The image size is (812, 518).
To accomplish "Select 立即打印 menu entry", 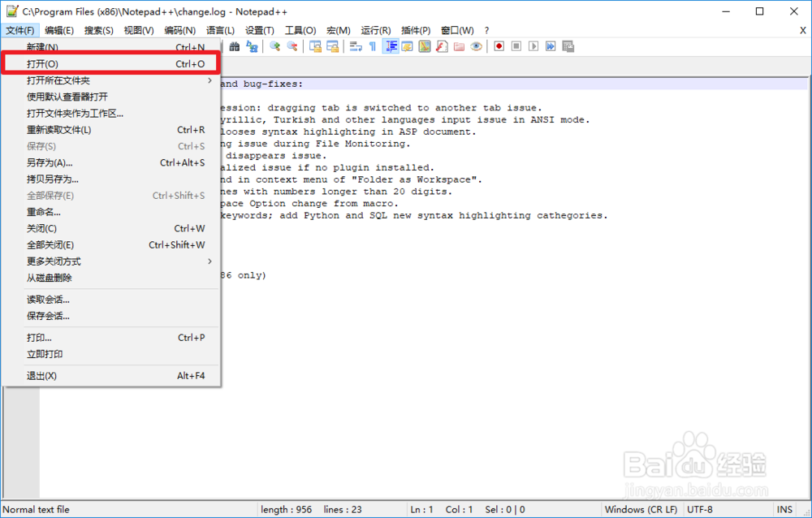I will coord(110,354).
